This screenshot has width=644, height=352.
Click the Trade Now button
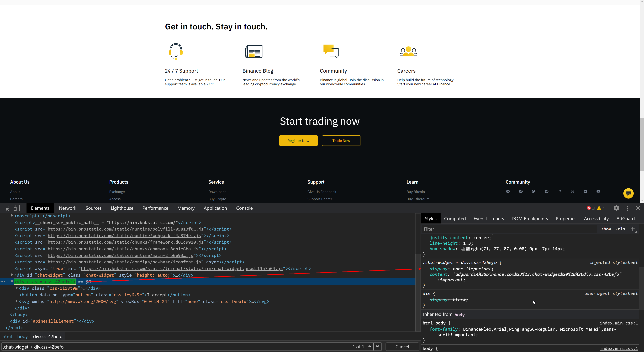(x=341, y=141)
